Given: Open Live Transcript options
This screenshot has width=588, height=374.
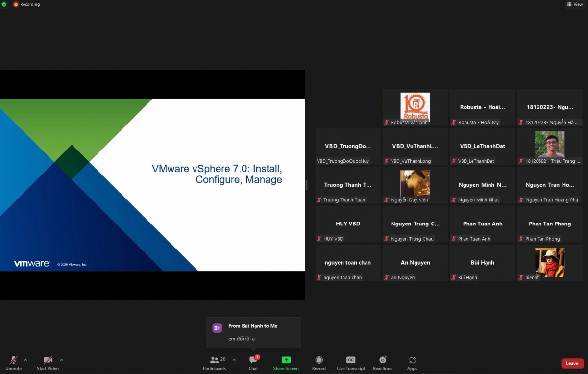Looking at the screenshot, I should tap(351, 363).
